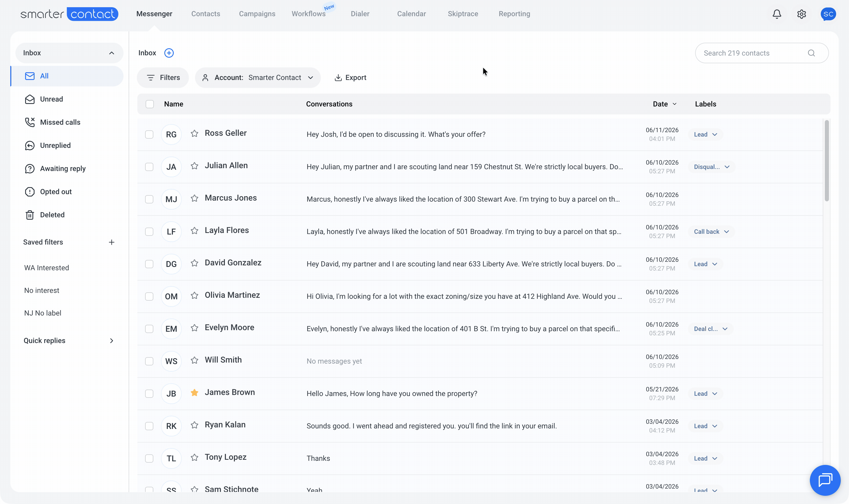Star the David Gonzalez conversation
Viewport: 849px width, 504px height.
194,263
